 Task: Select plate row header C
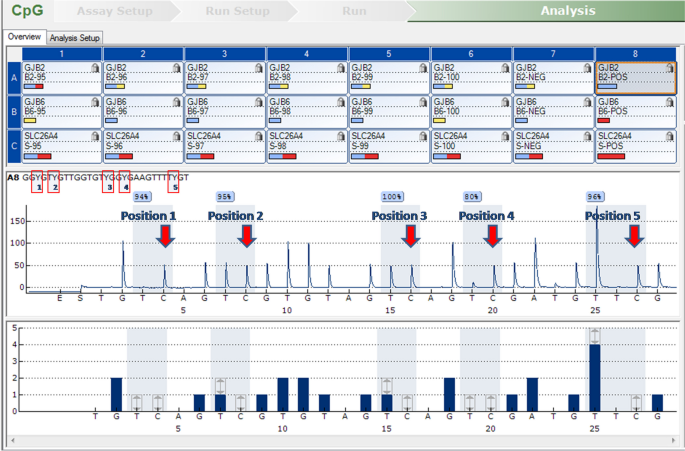click(x=14, y=146)
